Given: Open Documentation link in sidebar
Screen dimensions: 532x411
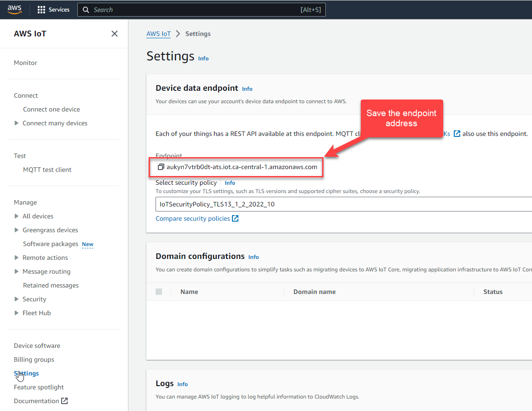Looking at the screenshot, I should [x=36, y=401].
